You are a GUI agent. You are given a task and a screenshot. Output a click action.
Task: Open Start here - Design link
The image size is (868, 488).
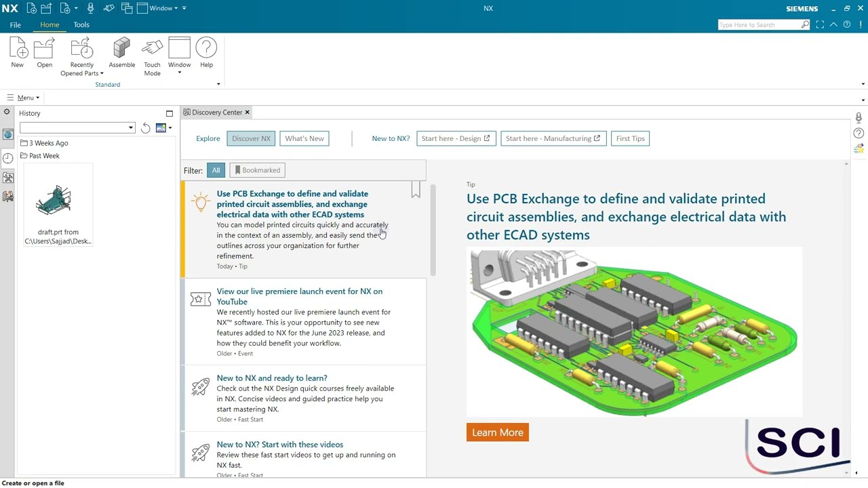point(456,138)
